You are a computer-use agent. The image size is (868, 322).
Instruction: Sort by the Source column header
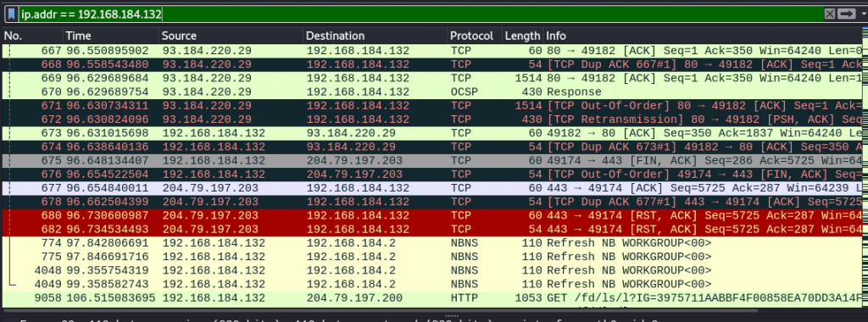[x=231, y=36]
